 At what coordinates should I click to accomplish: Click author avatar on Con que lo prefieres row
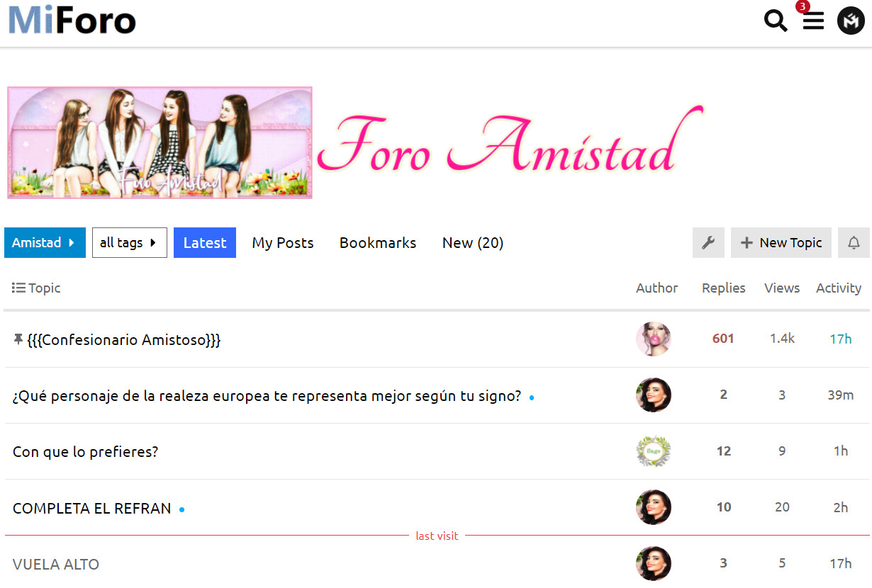coord(653,451)
